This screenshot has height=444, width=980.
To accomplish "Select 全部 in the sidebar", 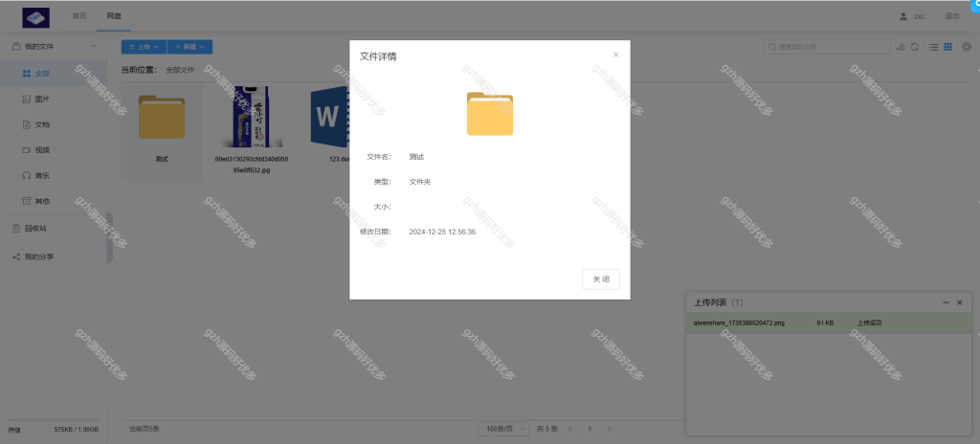I will click(x=54, y=73).
